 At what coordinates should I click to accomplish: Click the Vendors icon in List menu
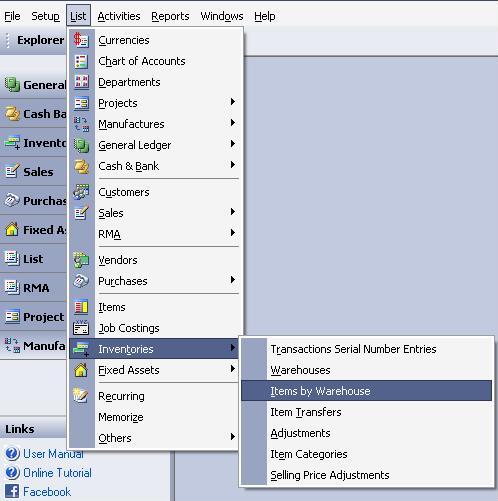pyautogui.click(x=81, y=260)
